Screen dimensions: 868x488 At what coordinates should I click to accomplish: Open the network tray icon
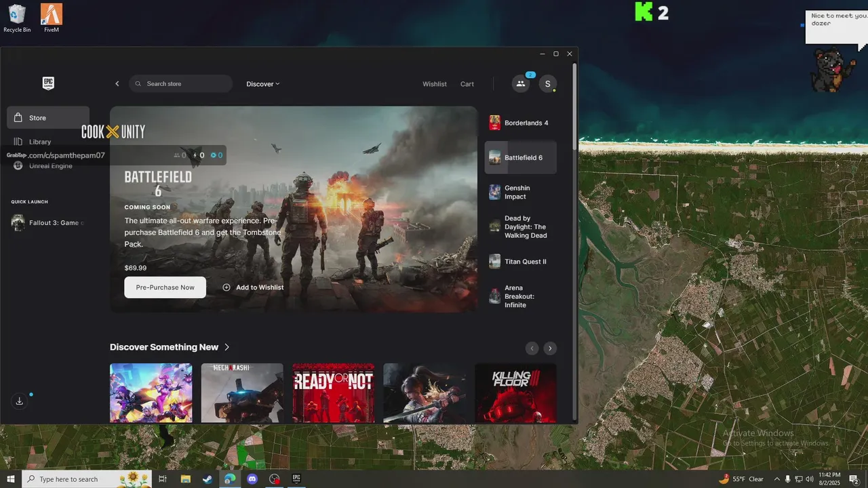click(x=798, y=479)
